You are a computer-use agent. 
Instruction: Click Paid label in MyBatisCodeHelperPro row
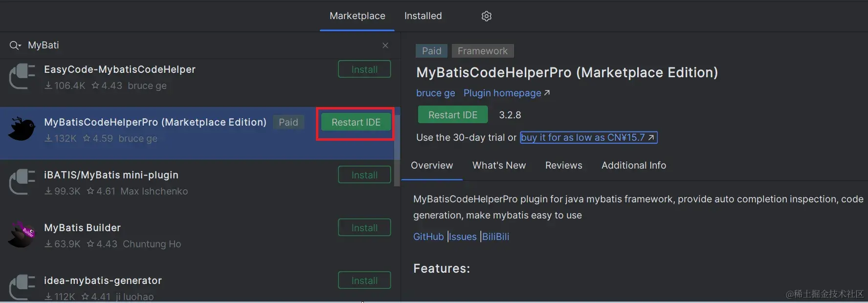(x=289, y=122)
